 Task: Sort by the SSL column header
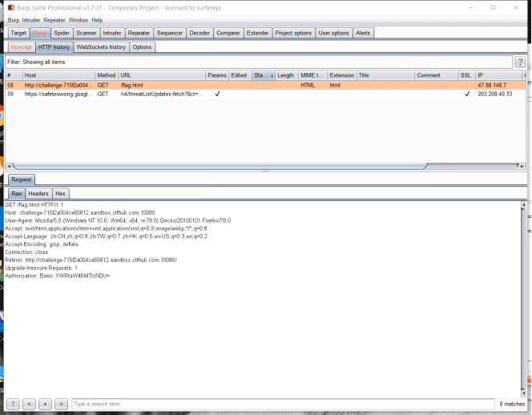click(x=466, y=75)
